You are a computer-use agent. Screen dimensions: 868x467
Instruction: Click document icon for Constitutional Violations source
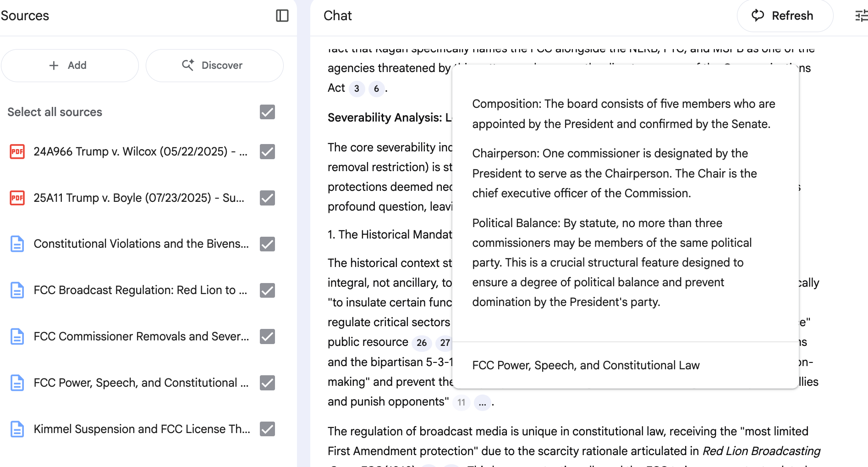pyautogui.click(x=17, y=244)
